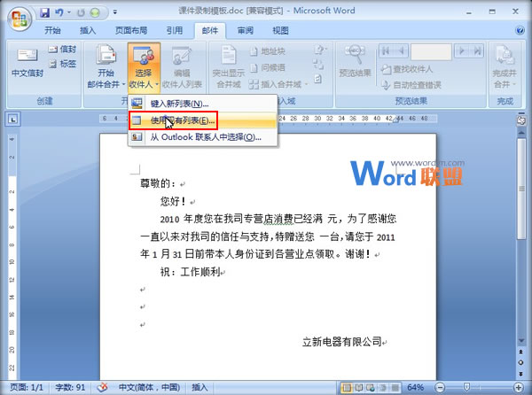This screenshot has height=395, width=532.
Task: Switch to outline view
Action: (383, 387)
